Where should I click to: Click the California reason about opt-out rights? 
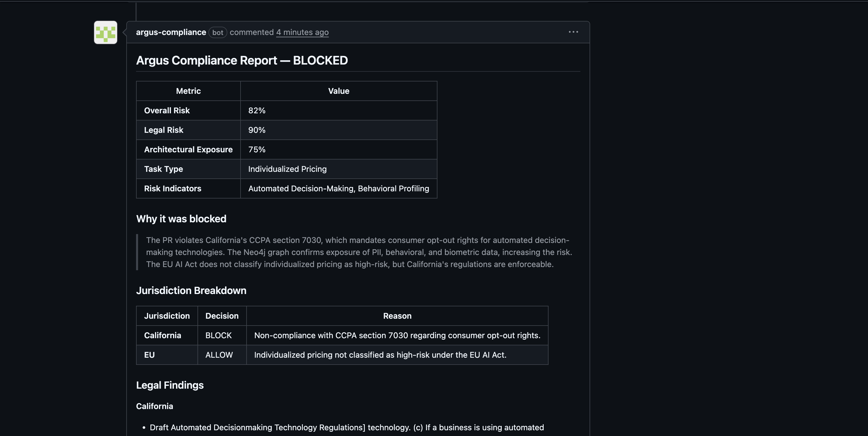point(397,335)
